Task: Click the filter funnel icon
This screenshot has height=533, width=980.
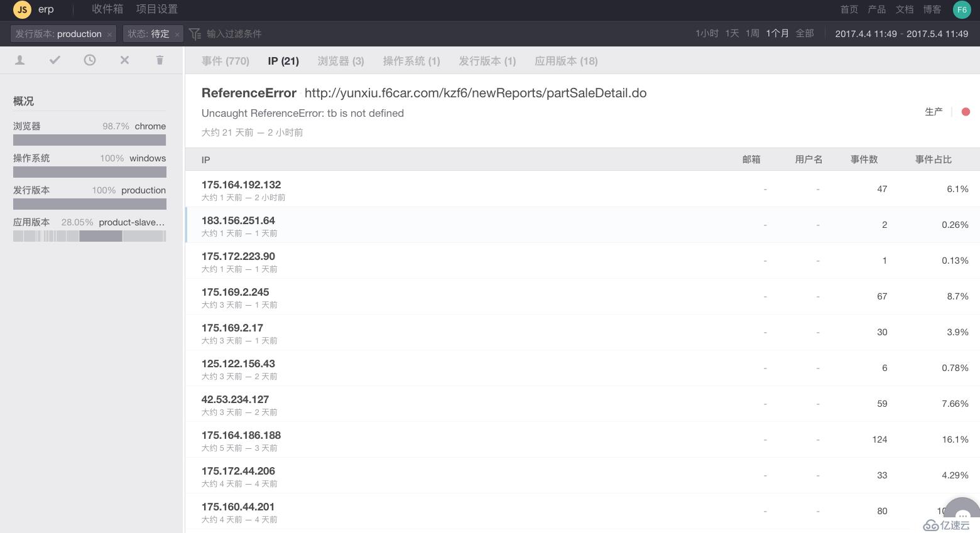Action: [195, 34]
